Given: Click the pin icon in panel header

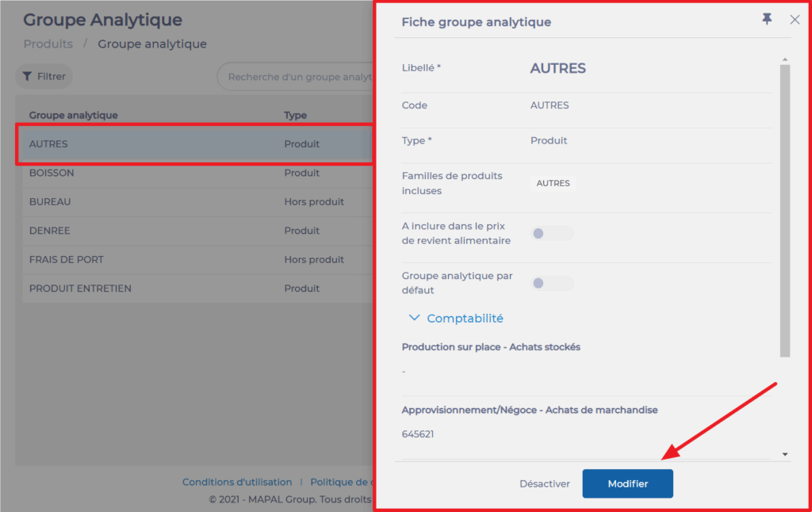Looking at the screenshot, I should (x=767, y=20).
